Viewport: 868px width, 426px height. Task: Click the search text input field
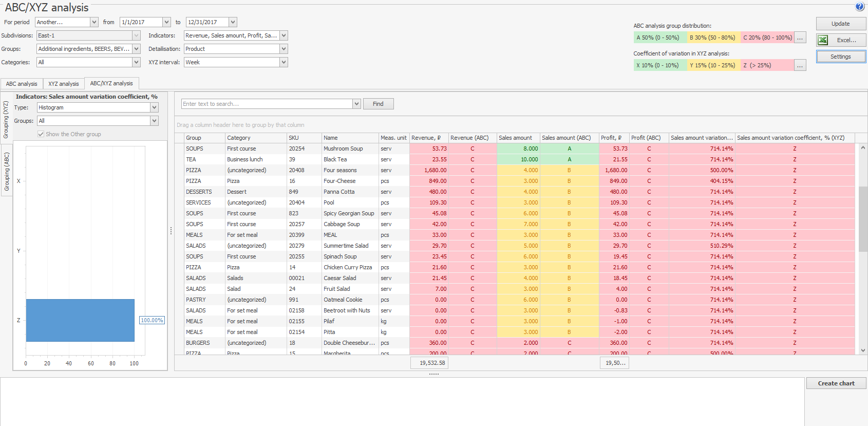tap(267, 104)
